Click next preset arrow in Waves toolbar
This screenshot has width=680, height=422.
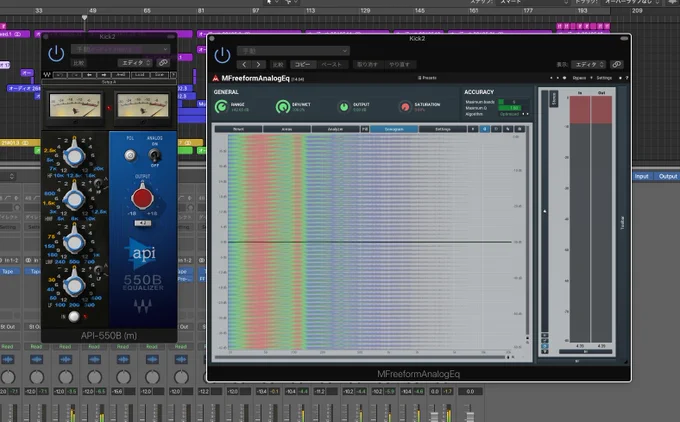[104, 75]
